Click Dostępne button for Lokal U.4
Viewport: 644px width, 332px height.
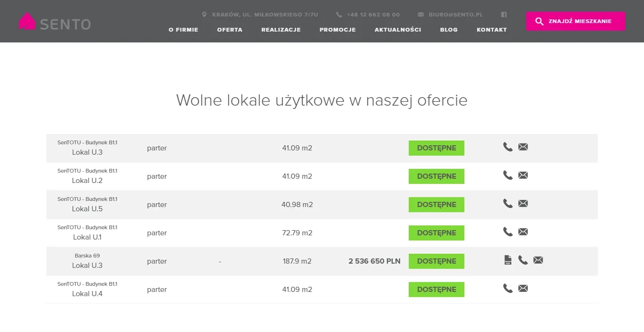[x=437, y=290]
